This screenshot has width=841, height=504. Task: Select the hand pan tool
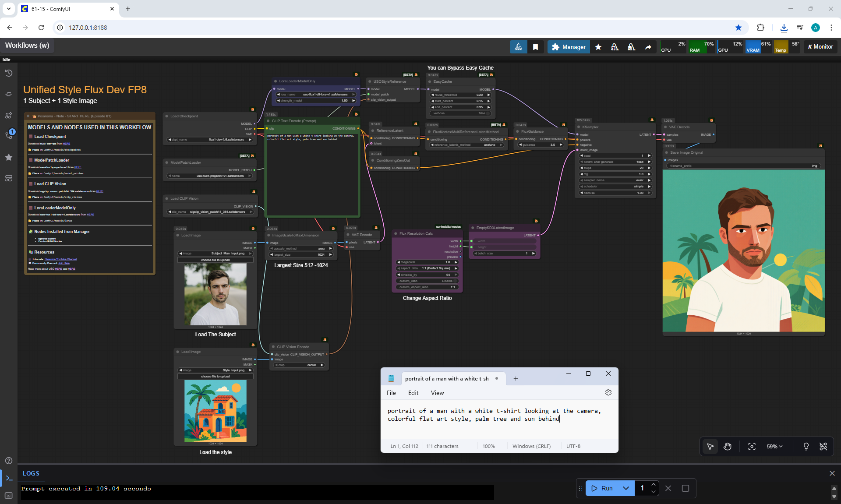(728, 446)
